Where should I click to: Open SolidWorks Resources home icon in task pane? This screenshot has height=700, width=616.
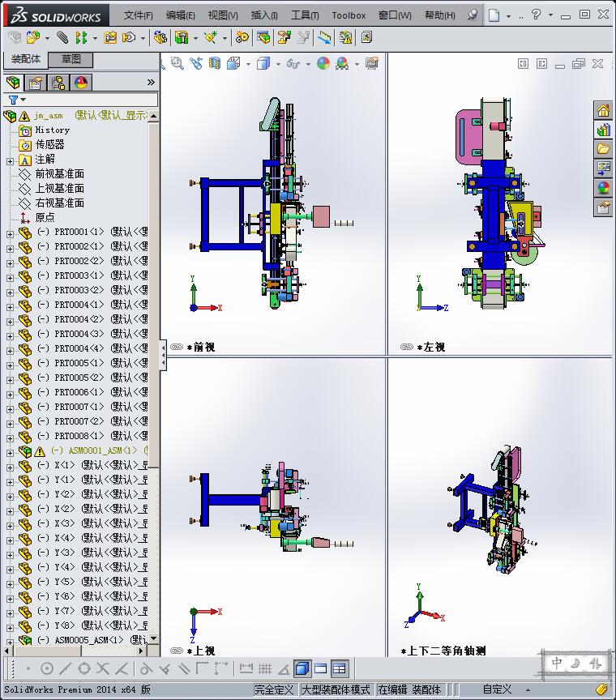pyautogui.click(x=604, y=110)
